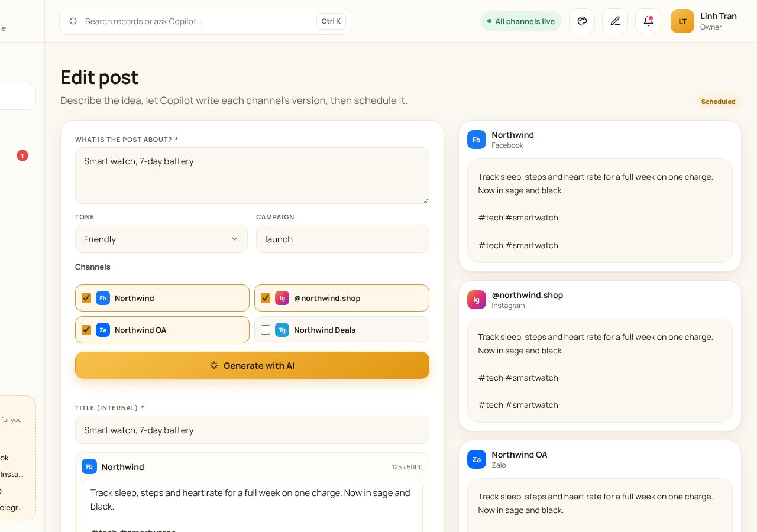
Task: Focus the search records or ask Copilot field
Action: (205, 21)
